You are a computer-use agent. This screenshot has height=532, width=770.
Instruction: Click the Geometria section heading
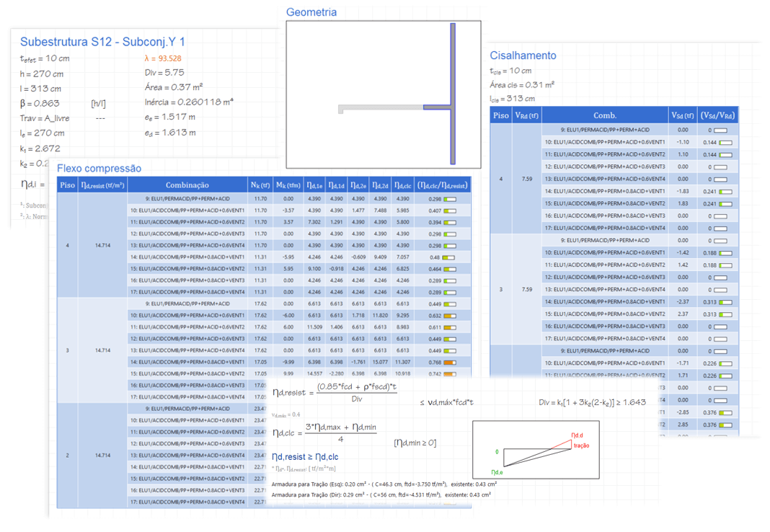pos(311,12)
